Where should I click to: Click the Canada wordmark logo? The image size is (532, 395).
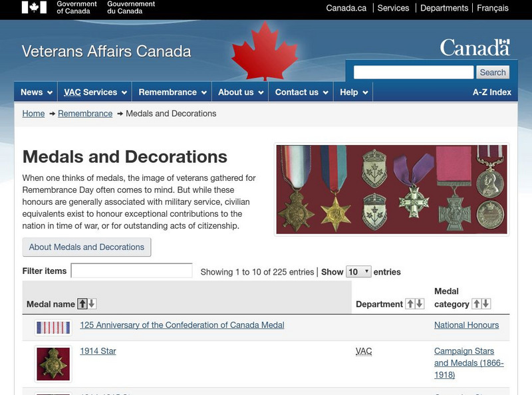click(x=475, y=47)
